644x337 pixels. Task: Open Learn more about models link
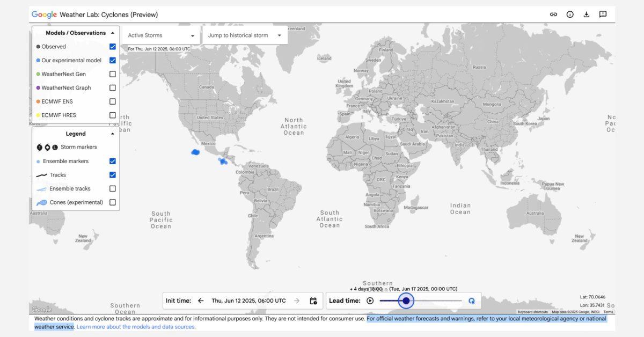[136, 327]
